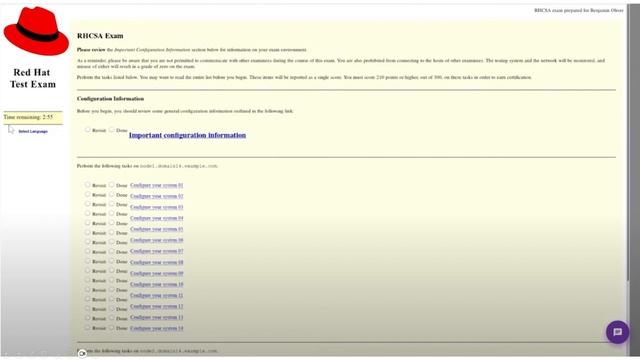Click the Time remaining 2:55 box

coord(33,118)
